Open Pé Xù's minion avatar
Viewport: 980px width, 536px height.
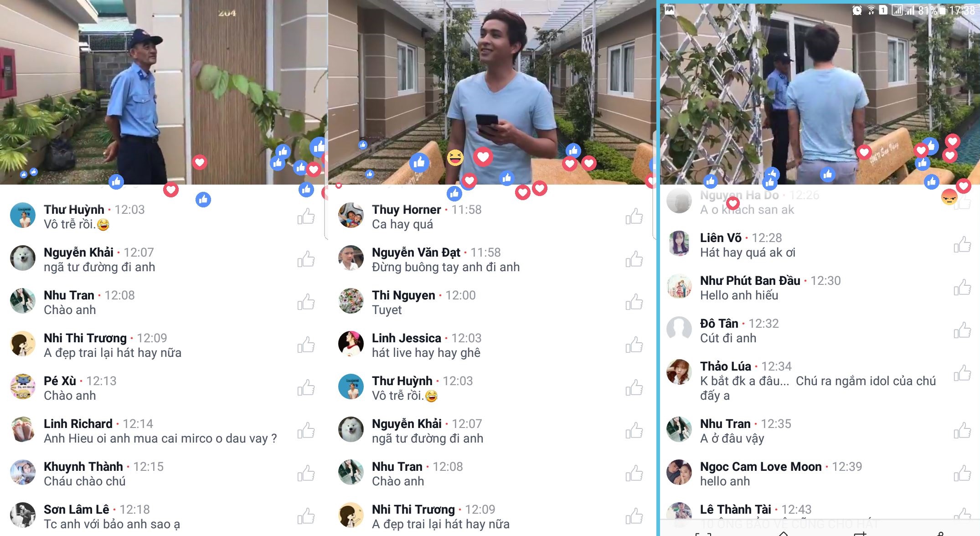[x=23, y=387]
